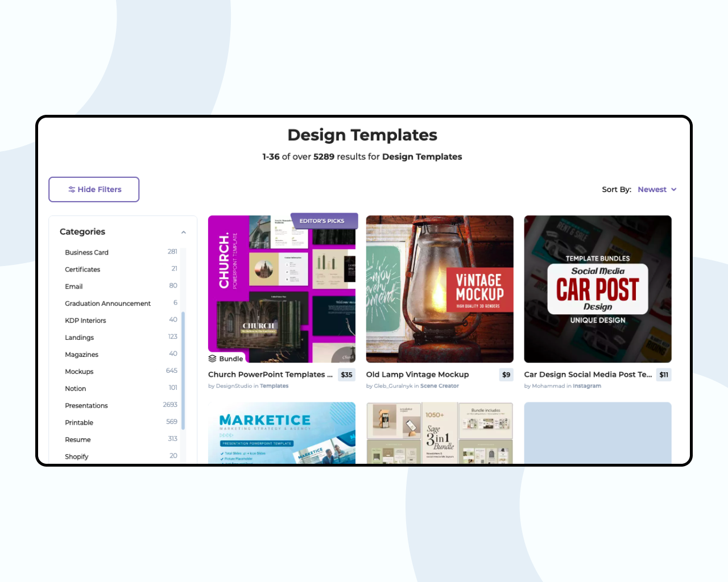
Task: Click the $11 price tag
Action: pos(664,375)
